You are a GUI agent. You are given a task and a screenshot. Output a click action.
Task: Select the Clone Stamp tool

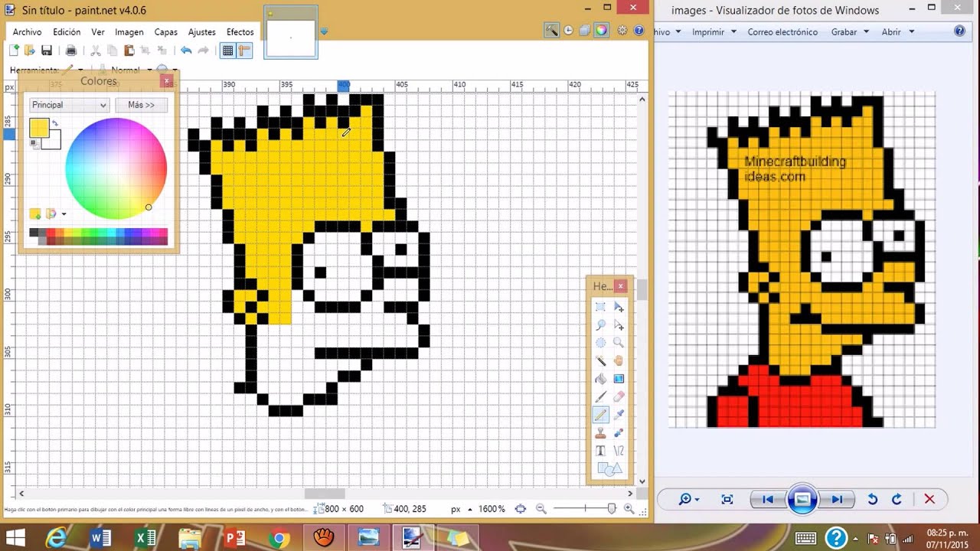pos(601,433)
